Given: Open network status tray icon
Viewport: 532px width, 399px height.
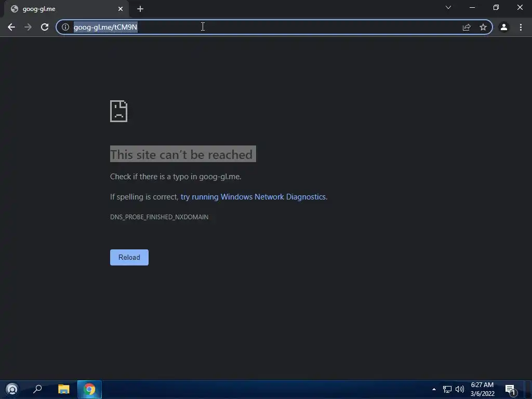Looking at the screenshot, I should pos(447,389).
